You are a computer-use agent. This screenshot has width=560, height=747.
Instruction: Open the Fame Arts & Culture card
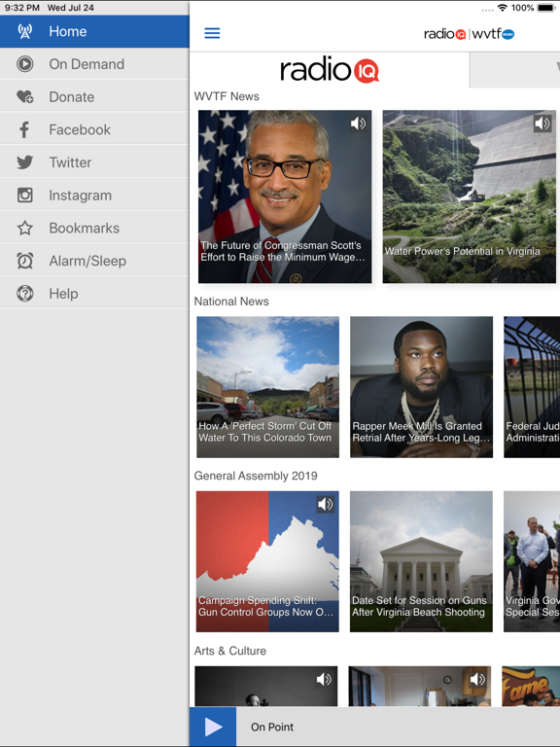tap(531, 686)
